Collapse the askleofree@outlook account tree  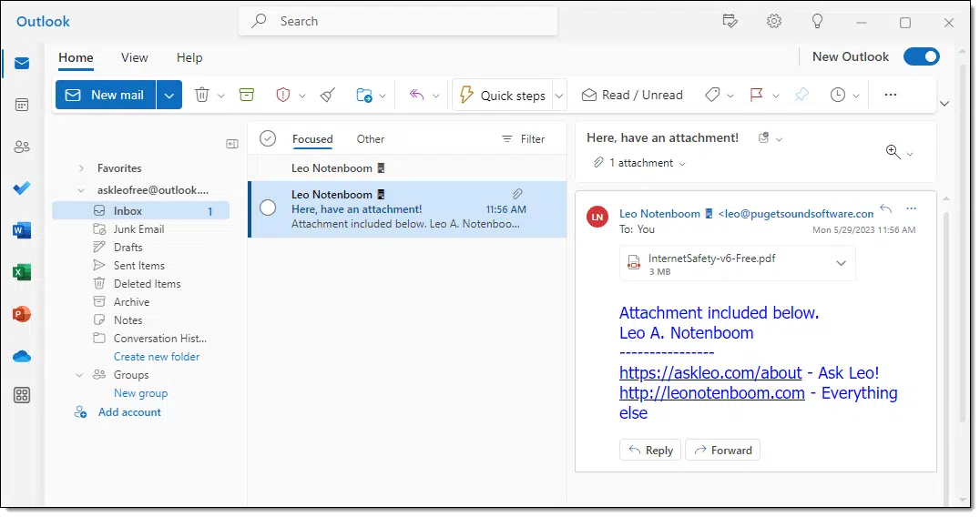click(x=81, y=190)
